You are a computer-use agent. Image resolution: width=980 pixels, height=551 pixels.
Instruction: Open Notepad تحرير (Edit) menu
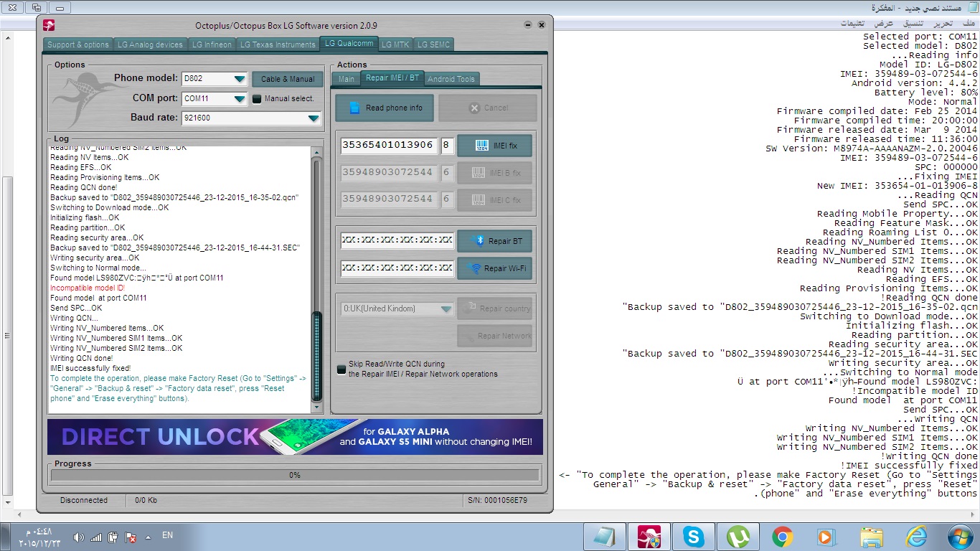tap(942, 24)
